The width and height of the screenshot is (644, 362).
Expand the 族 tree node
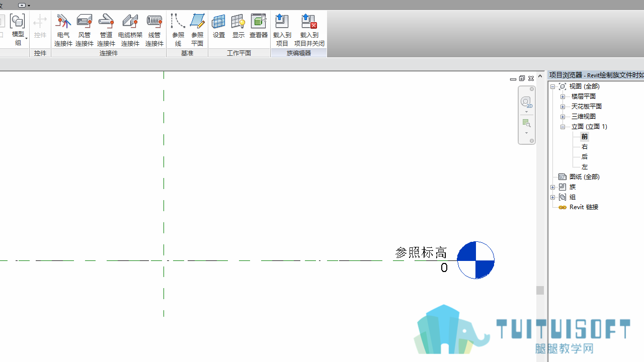[x=552, y=187]
